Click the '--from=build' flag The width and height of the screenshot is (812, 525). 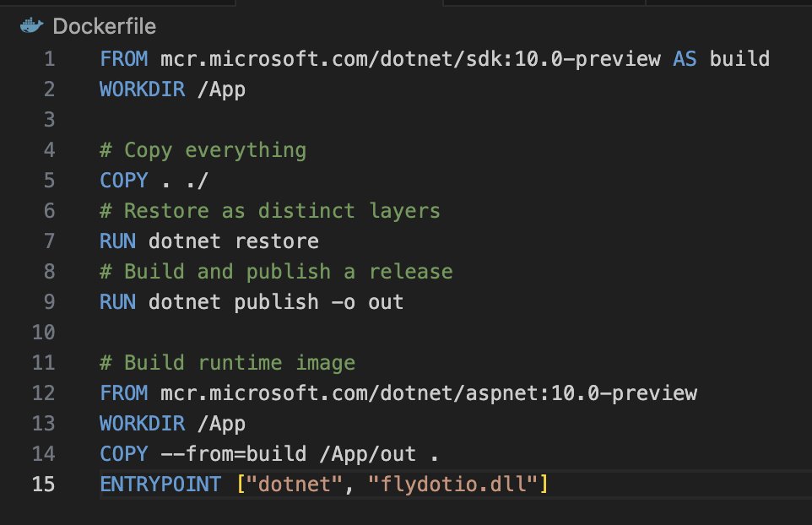(234, 454)
